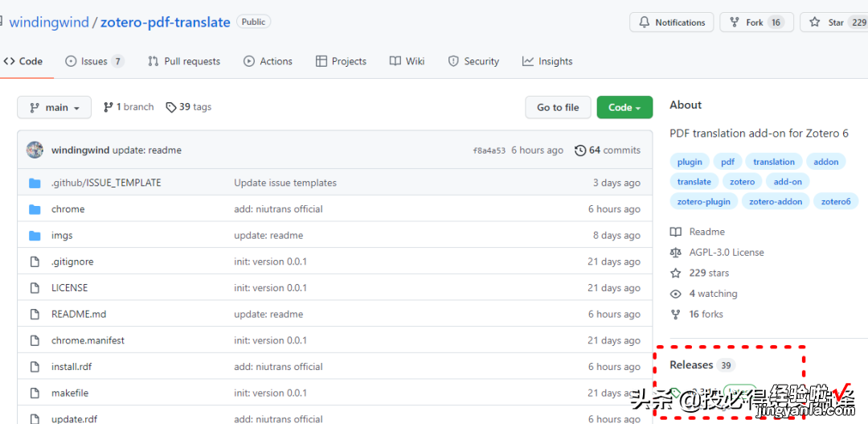
Task: Open the Actions tab
Action: point(268,61)
